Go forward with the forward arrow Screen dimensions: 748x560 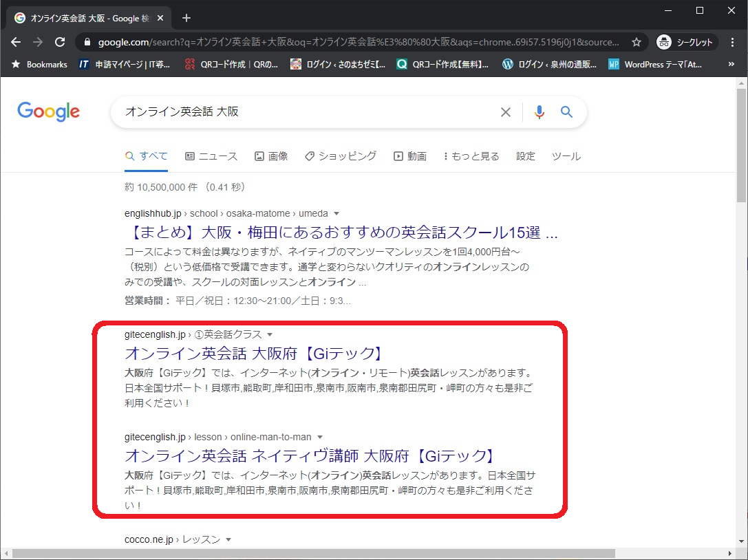point(38,42)
